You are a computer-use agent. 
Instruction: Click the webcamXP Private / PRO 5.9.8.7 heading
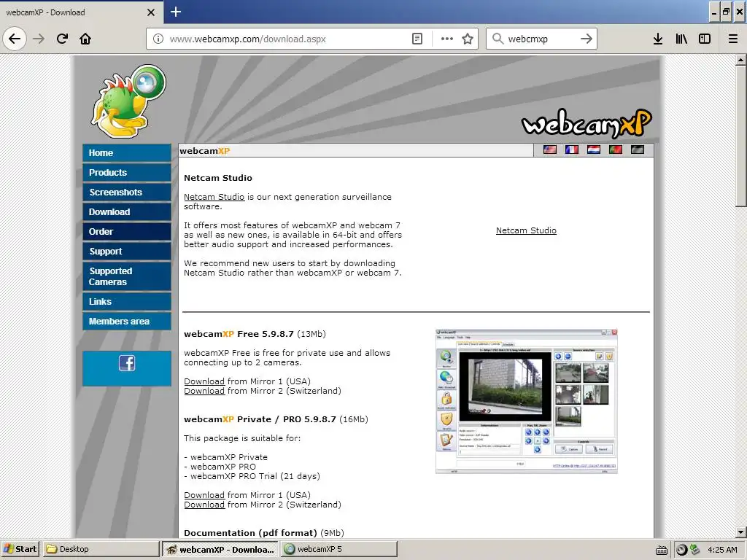pyautogui.click(x=260, y=419)
